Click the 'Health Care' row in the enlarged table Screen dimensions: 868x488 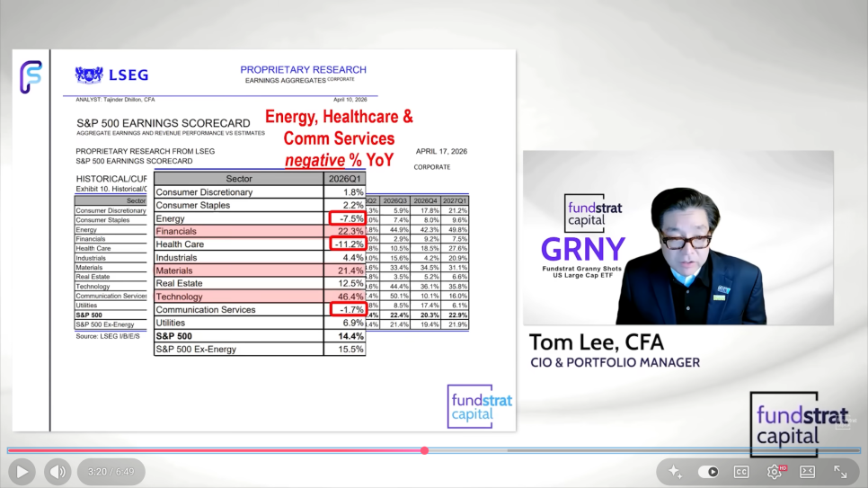(x=260, y=244)
